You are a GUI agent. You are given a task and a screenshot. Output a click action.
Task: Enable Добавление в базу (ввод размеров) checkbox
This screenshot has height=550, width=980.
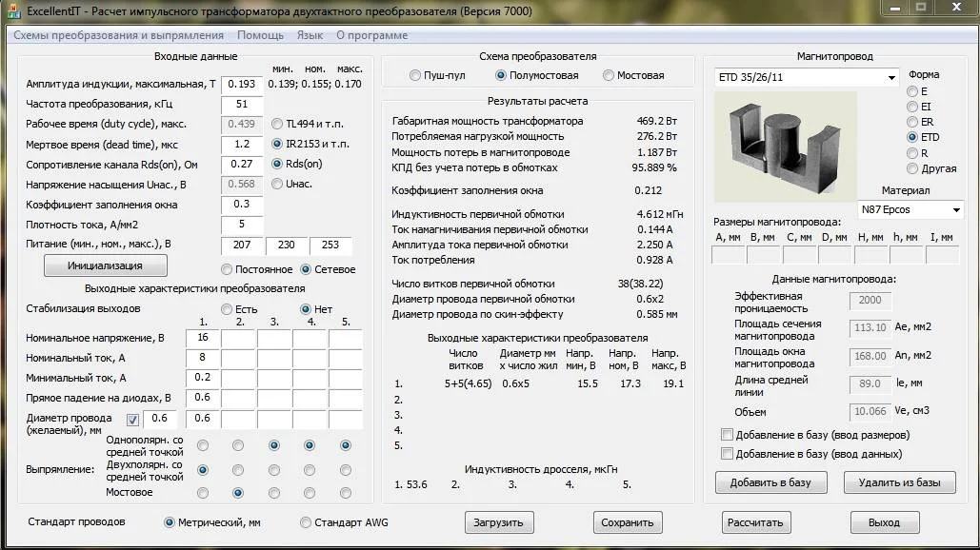[728, 435]
